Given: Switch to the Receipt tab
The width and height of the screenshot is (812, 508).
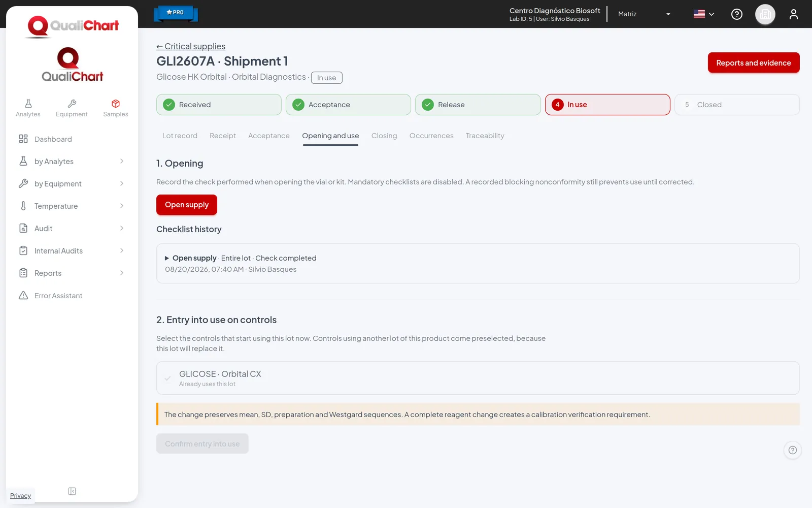Looking at the screenshot, I should click(x=223, y=136).
